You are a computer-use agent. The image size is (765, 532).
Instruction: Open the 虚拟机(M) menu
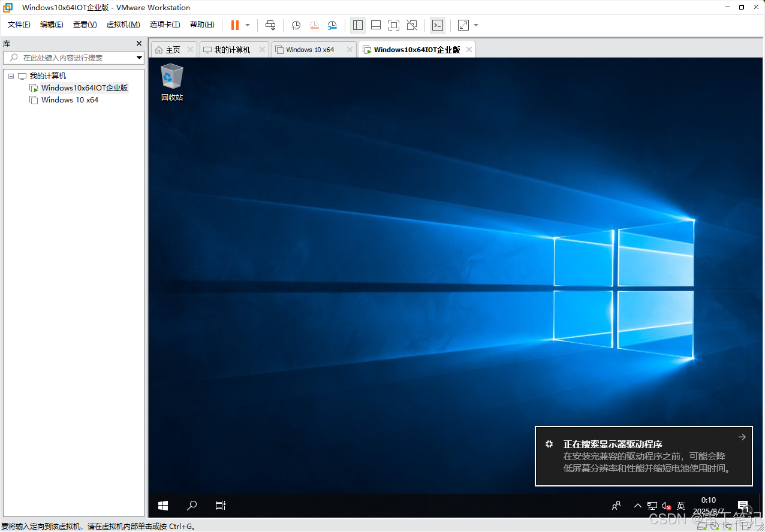tap(123, 25)
